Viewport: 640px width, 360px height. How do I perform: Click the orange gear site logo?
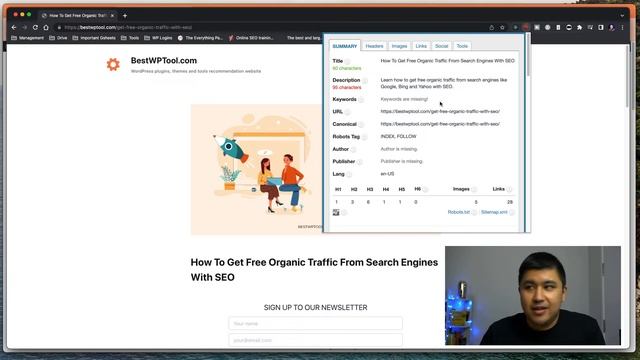click(x=113, y=64)
